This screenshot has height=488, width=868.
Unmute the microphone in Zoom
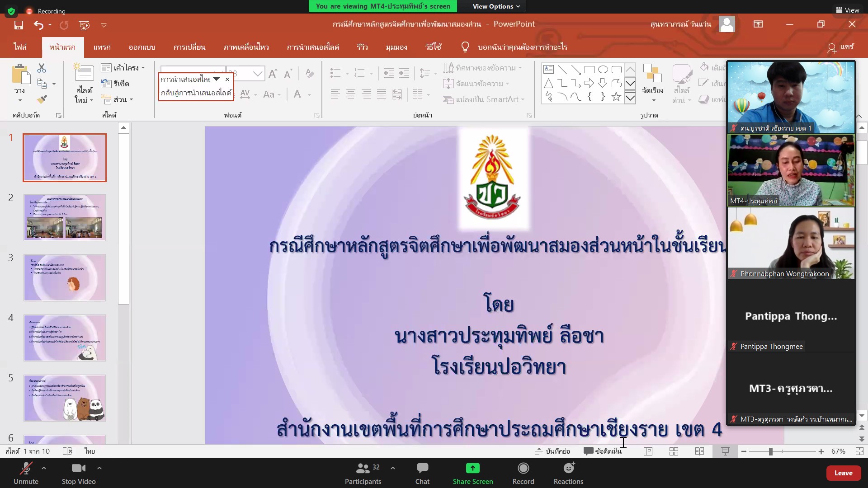pyautogui.click(x=26, y=473)
